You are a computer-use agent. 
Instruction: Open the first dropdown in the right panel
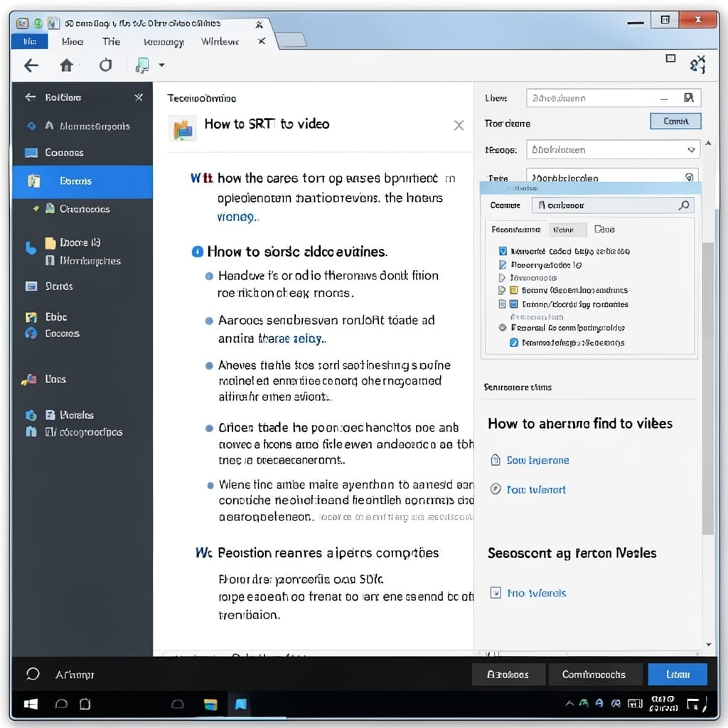tap(613, 150)
